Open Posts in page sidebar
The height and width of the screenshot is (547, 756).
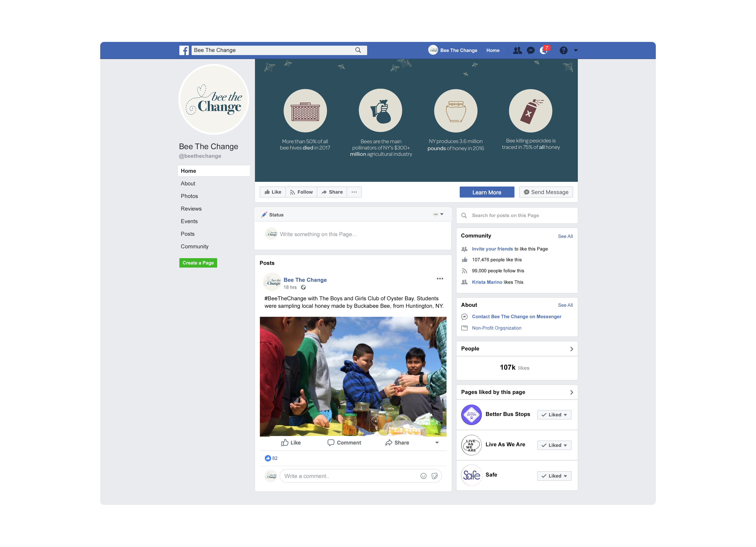tap(188, 234)
